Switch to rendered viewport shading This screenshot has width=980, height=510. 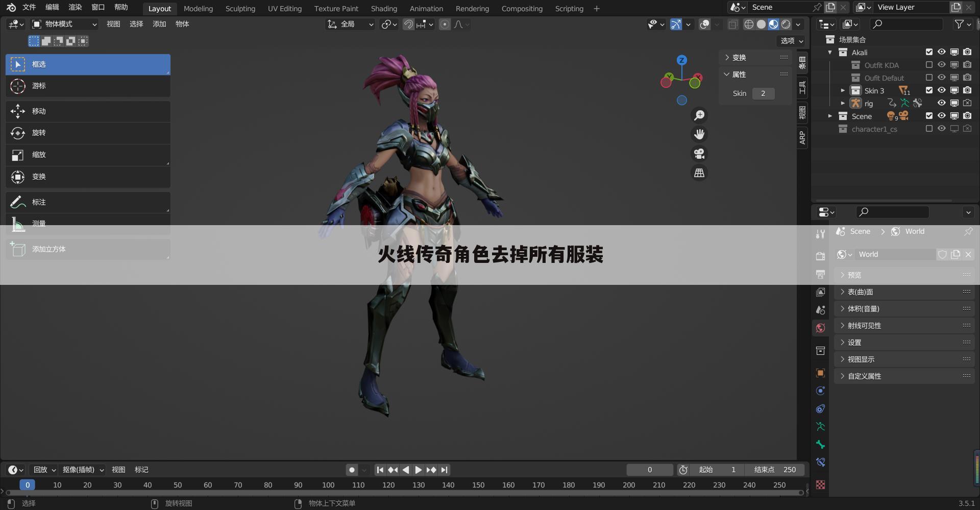click(786, 24)
